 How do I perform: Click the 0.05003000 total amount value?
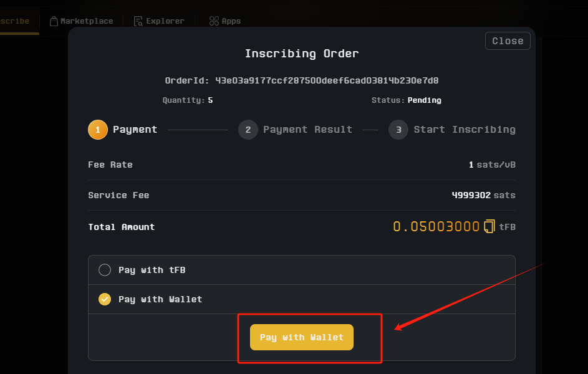(x=436, y=226)
